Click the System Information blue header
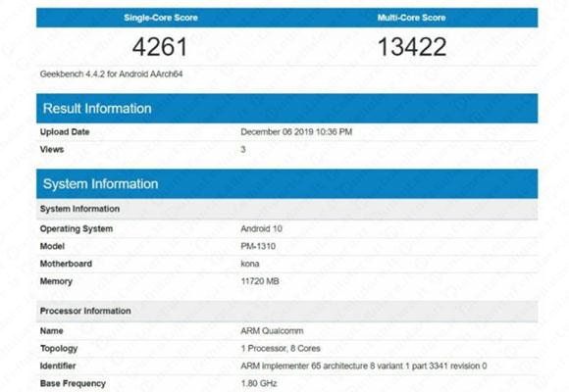The height and width of the screenshot is (392, 569). point(287,184)
